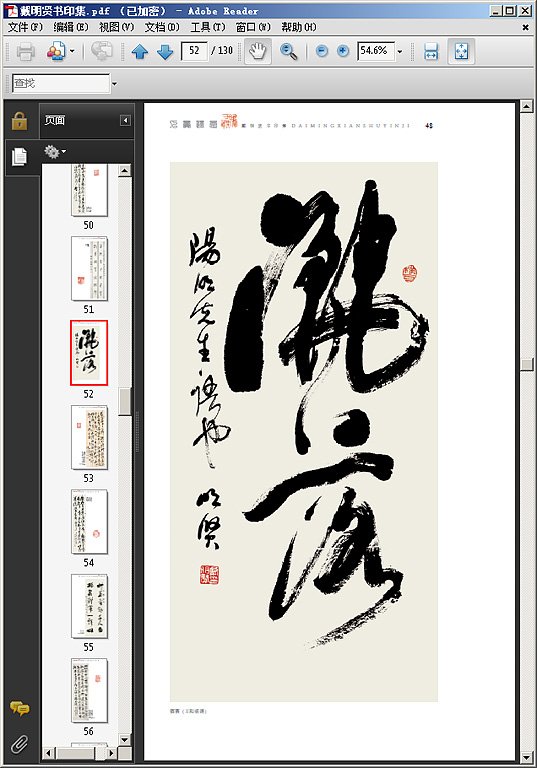Open the collaborate/share icon
This screenshot has height=768, width=537.
point(55,51)
